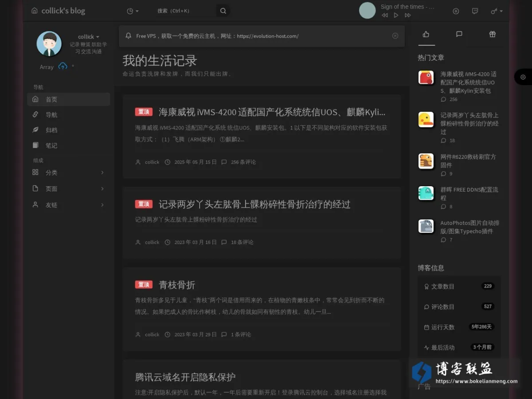Screen dimensions: 532x399
Task: Dismiss the Free VPS announcement banner
Action: [395, 36]
